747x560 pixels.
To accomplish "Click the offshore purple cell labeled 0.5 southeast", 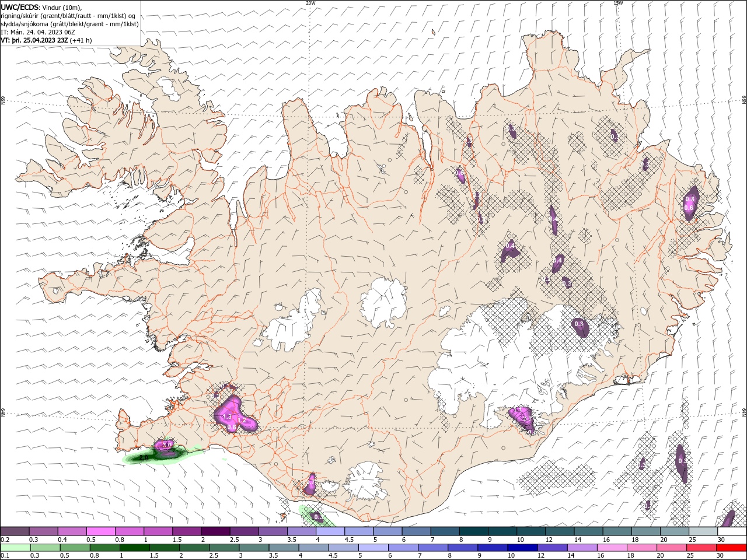I will (x=681, y=463).
